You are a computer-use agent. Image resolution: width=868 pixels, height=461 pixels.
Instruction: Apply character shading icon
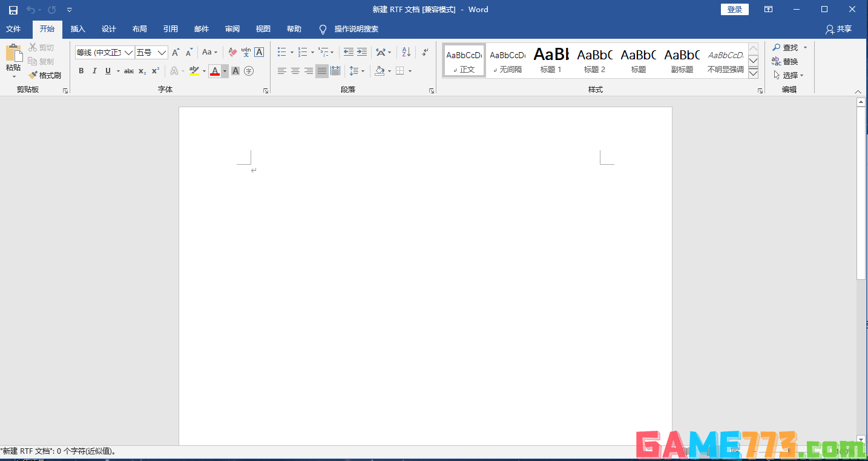pos(235,71)
